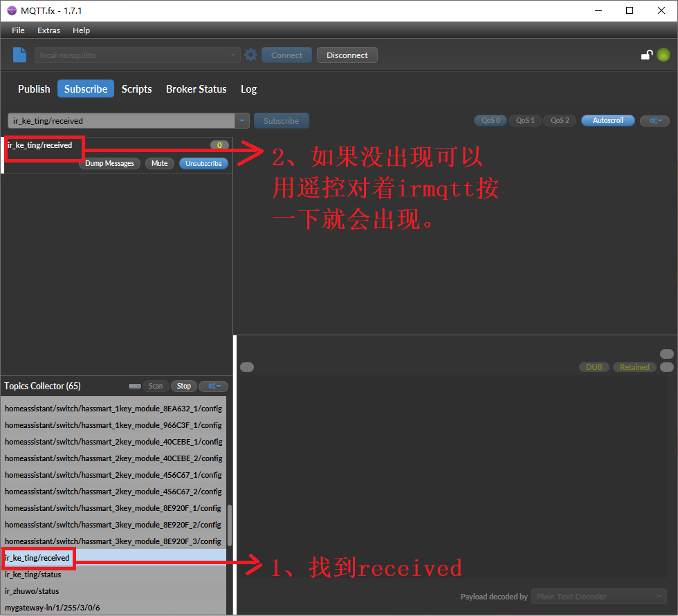
Task: Toggle QoS 1 option
Action: 525,120
